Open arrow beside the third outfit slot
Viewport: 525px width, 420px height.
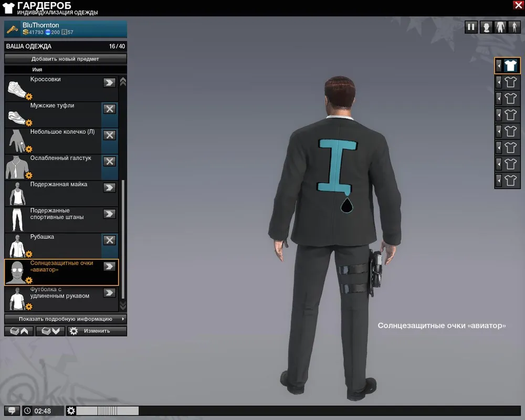click(499, 99)
